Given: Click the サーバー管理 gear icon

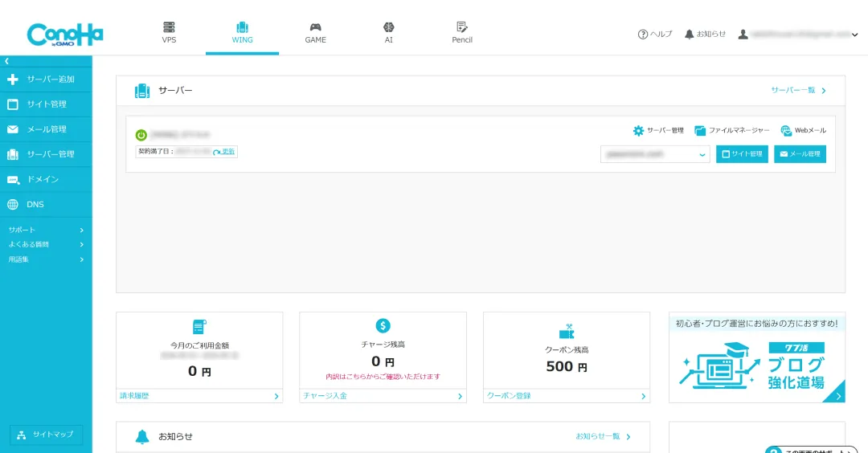Looking at the screenshot, I should click(x=638, y=131).
